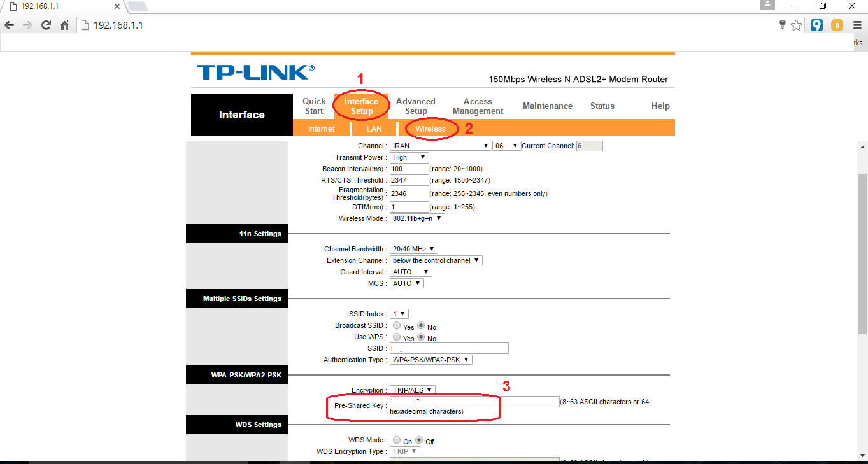Click the Beacon Interval input field
This screenshot has height=464, width=868.
click(409, 169)
